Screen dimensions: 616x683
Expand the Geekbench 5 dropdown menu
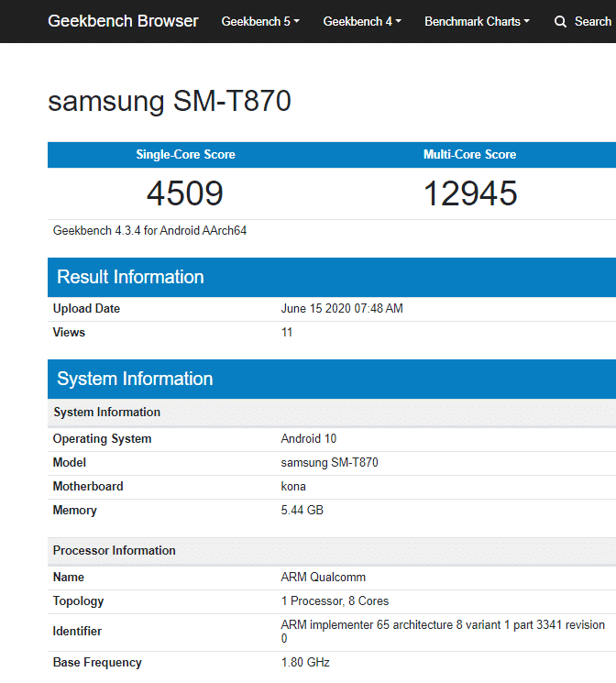click(x=260, y=21)
